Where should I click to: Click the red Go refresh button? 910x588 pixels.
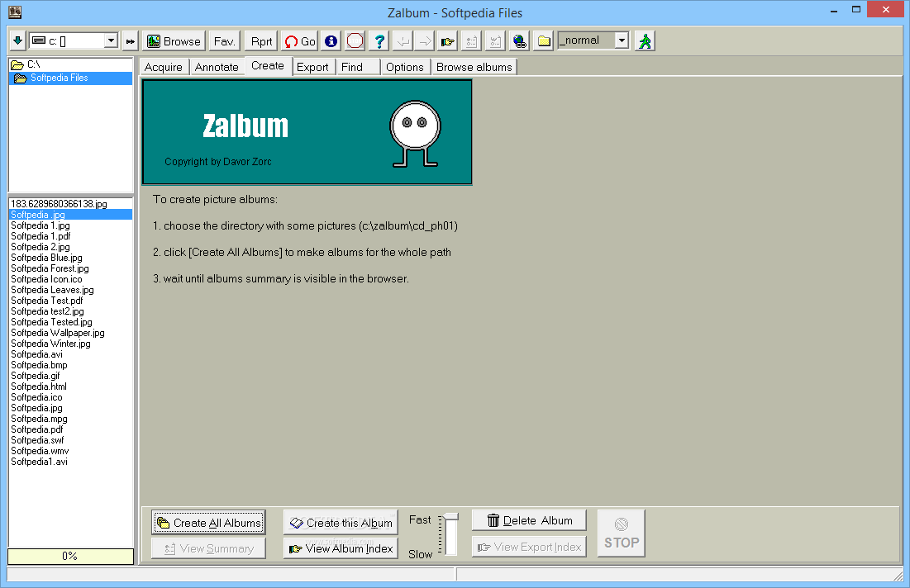(299, 41)
